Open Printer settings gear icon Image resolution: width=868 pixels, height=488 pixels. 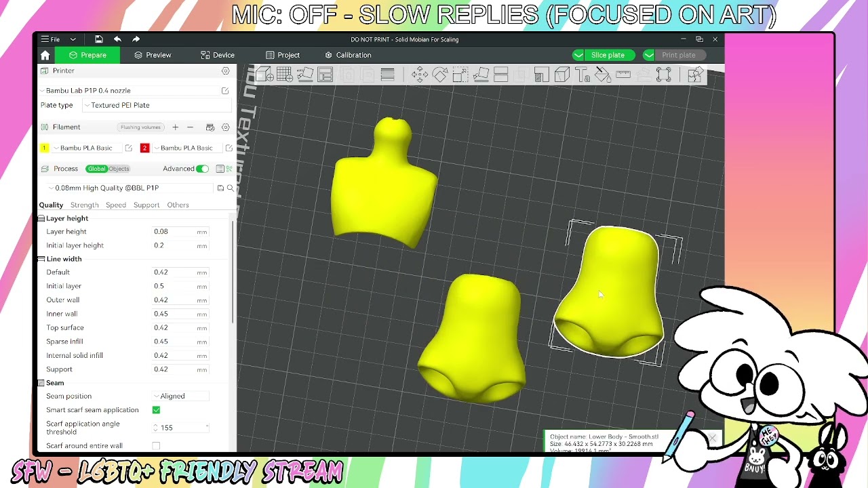226,70
